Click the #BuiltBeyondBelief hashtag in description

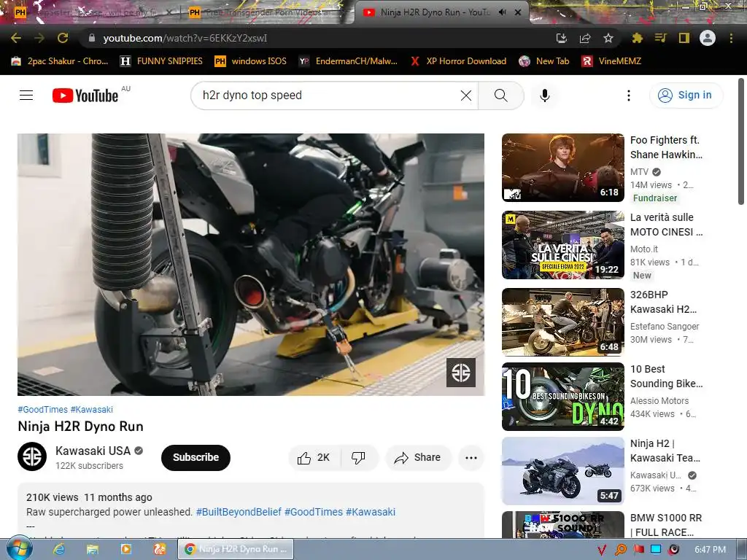pos(239,512)
